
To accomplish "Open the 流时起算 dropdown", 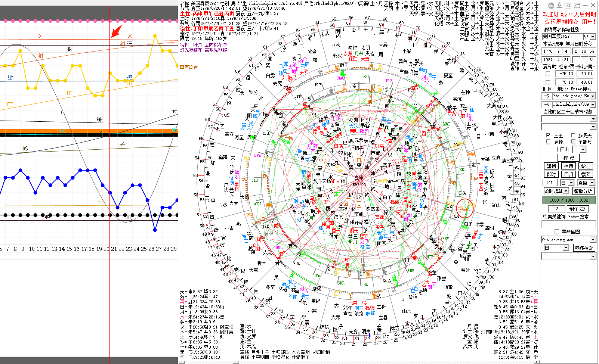I will 566,191.
